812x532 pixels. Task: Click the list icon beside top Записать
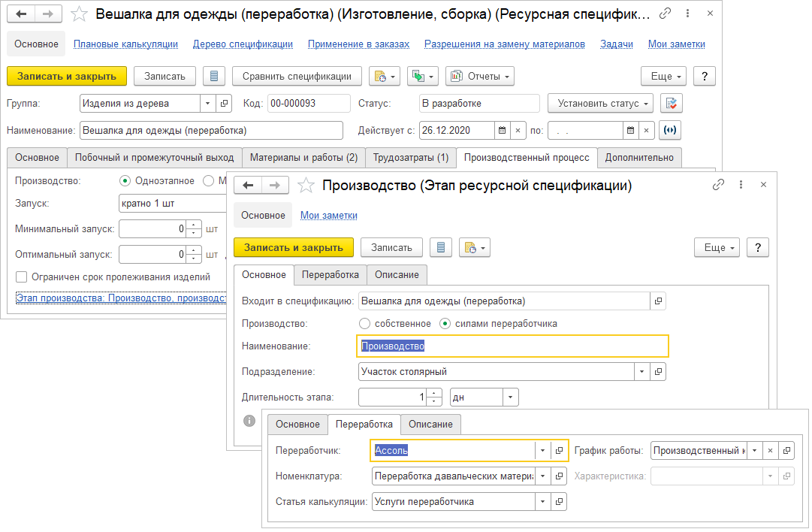[x=214, y=76]
